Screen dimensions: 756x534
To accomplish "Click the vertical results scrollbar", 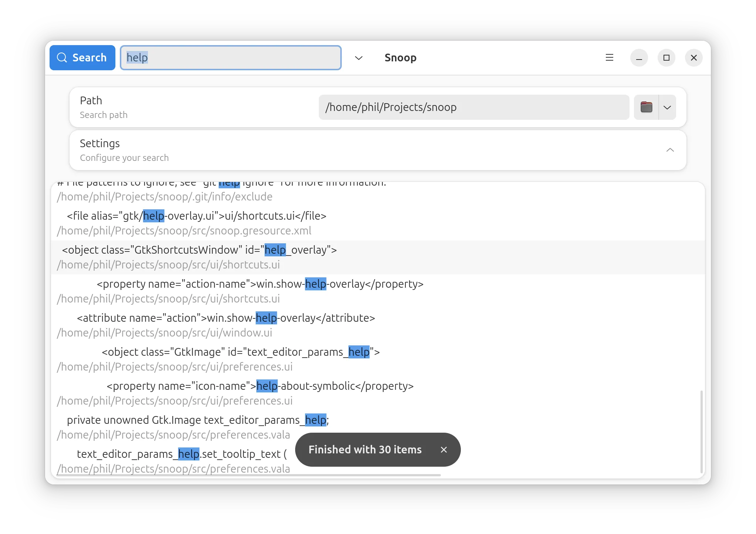I will (701, 431).
